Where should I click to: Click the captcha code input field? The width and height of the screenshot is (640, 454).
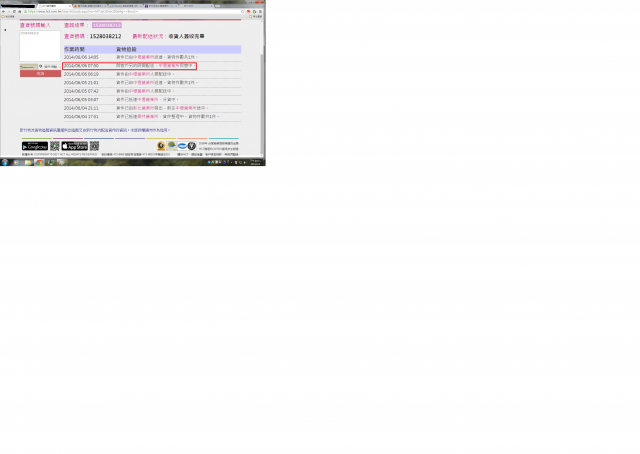(x=52, y=67)
